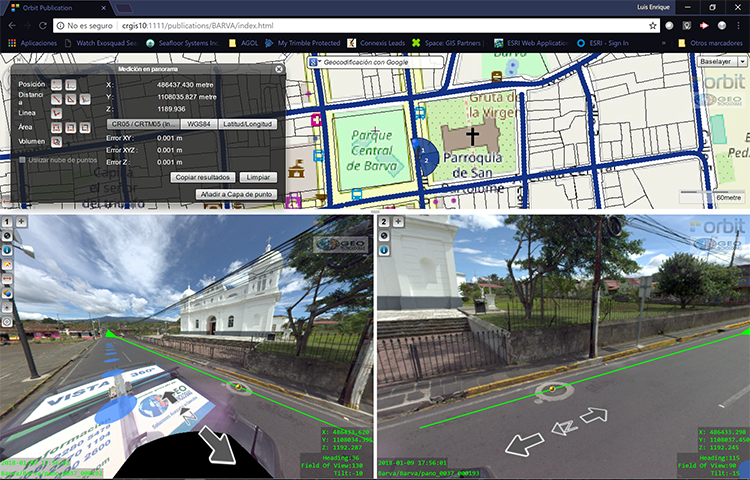Close the Medición en panorama dialog
750x480 pixels.
[278, 68]
